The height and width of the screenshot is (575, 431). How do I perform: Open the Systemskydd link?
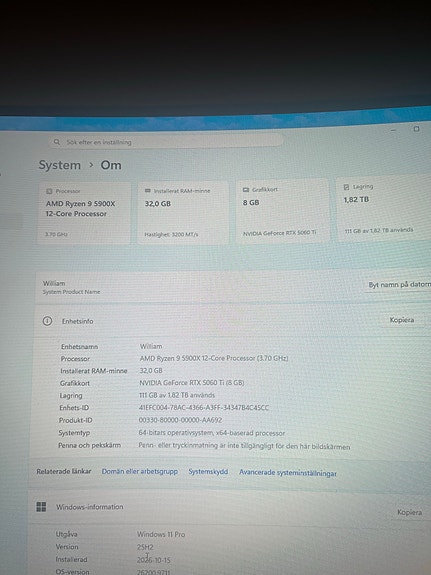pyautogui.click(x=208, y=472)
